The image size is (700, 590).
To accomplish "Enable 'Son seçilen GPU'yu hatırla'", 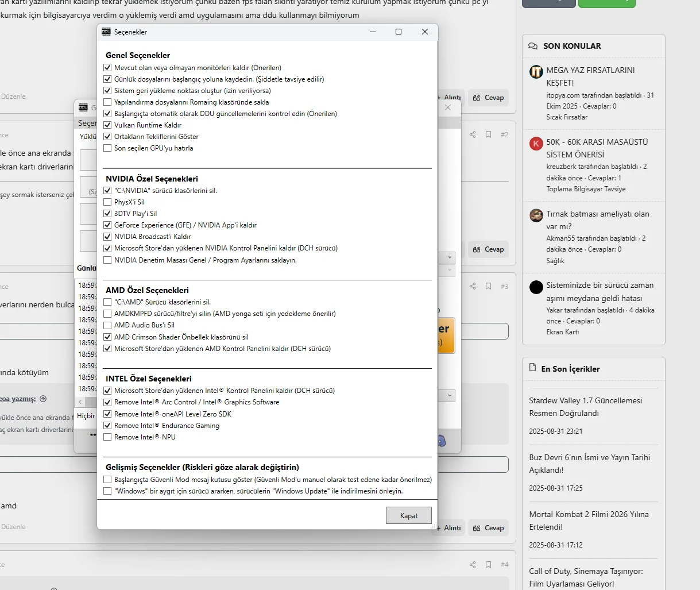I will point(107,148).
